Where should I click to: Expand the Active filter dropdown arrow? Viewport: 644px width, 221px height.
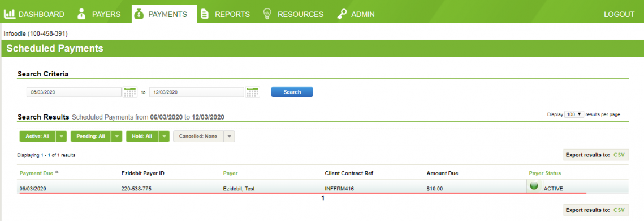click(61, 136)
